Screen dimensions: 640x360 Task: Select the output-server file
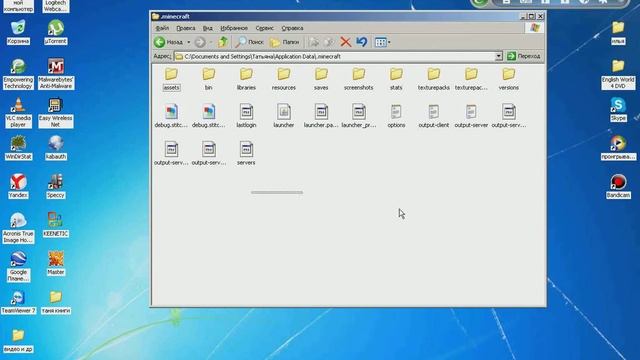tap(471, 116)
